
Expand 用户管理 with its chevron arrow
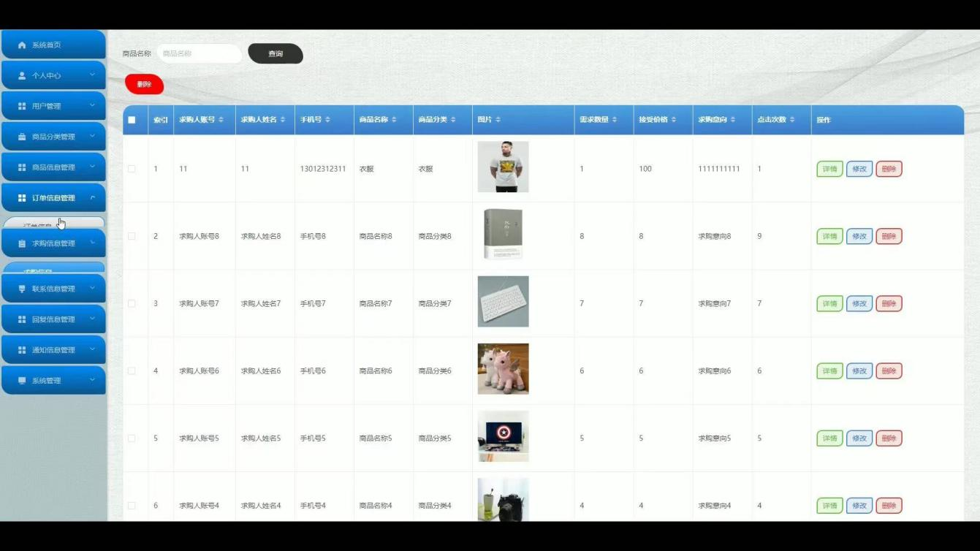(93, 105)
